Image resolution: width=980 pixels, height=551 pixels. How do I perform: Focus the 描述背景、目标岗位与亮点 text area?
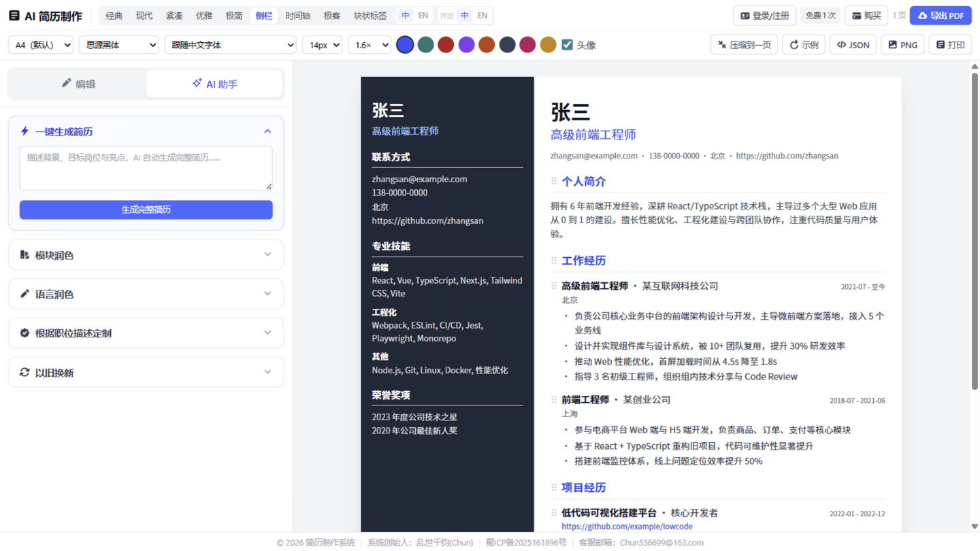tap(146, 168)
